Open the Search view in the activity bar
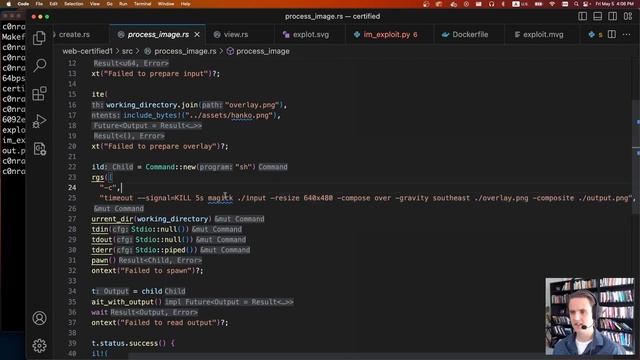 [40, 65]
